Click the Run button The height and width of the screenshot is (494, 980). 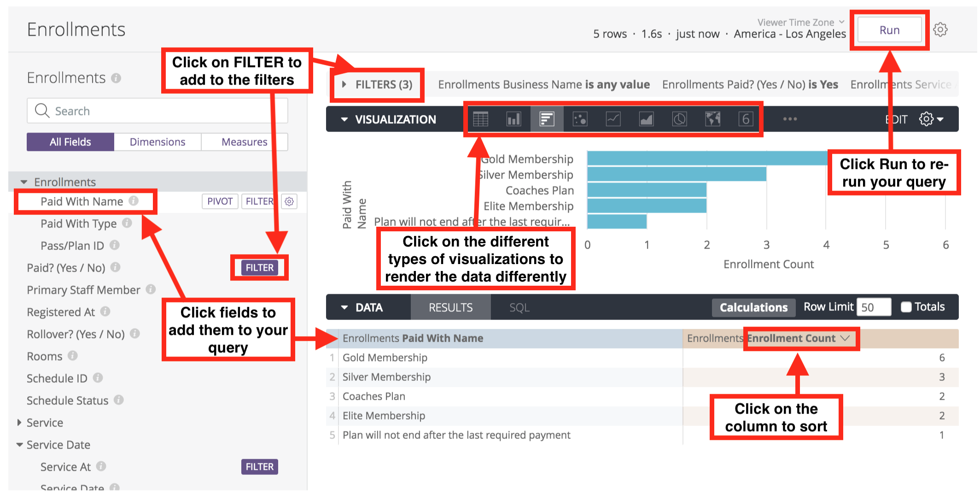[889, 30]
